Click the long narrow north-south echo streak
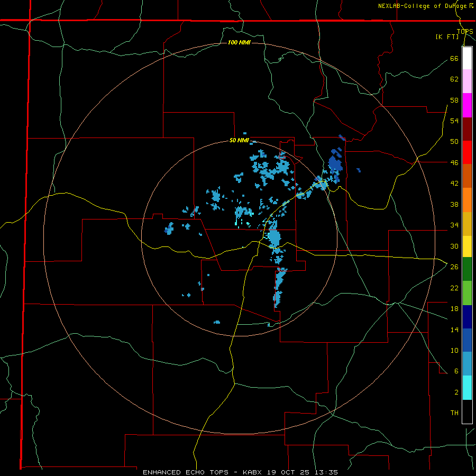 point(279,287)
